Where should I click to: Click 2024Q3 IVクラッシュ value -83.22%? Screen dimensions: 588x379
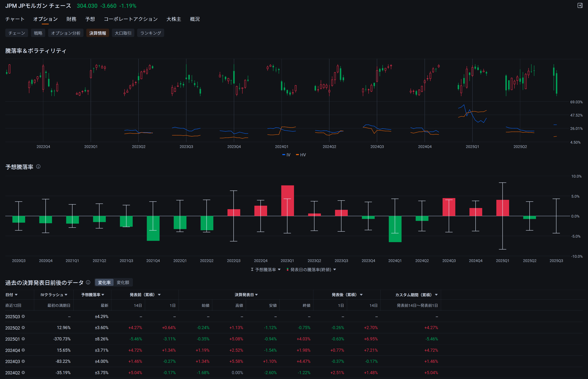[x=63, y=361]
